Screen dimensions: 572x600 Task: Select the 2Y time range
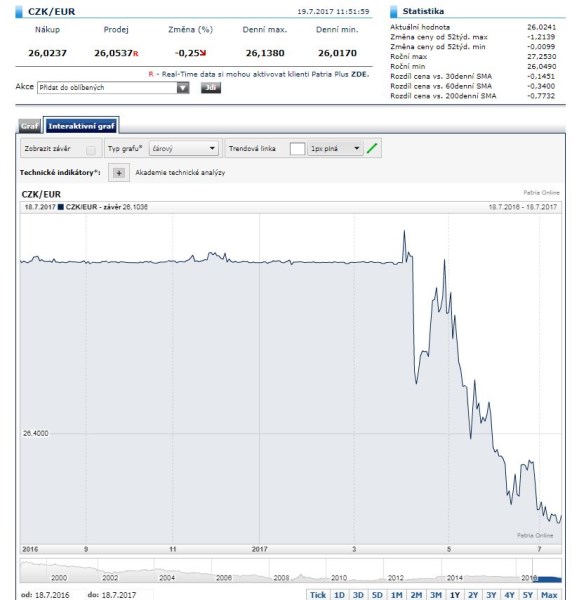473,595
